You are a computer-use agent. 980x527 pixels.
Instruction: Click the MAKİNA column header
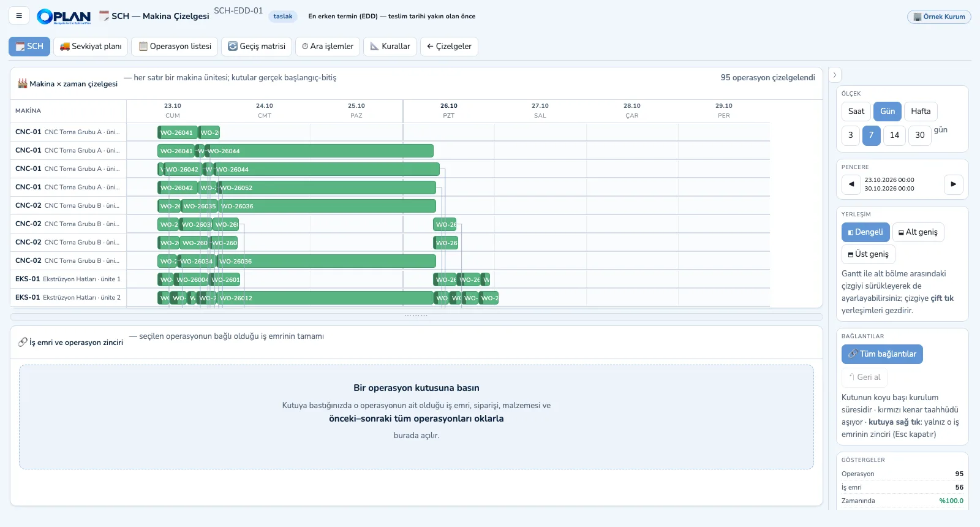(28, 111)
